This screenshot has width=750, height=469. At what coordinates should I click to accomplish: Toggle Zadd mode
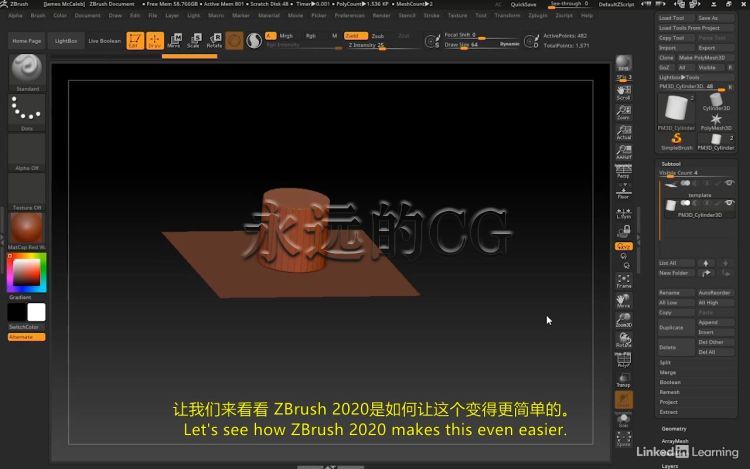[x=356, y=36]
